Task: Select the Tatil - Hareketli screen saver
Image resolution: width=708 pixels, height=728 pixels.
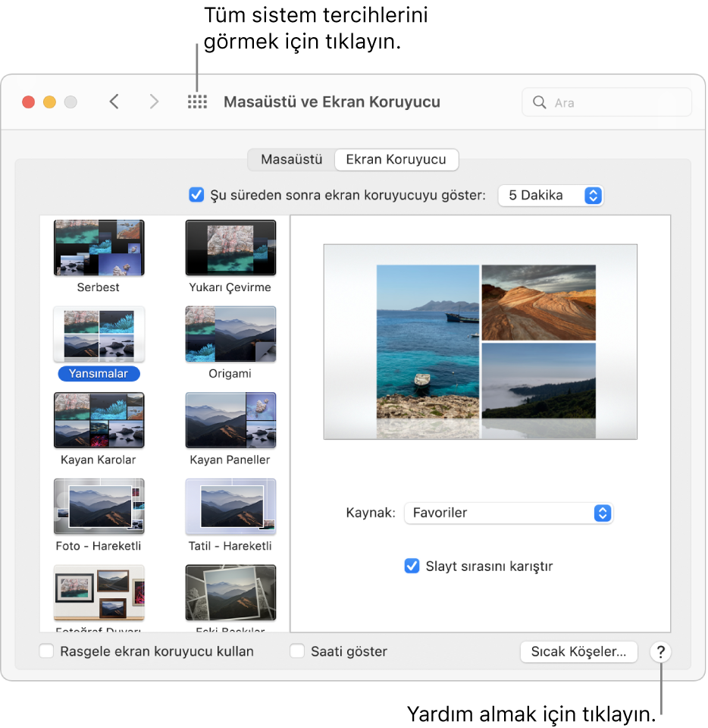Action: coord(230,506)
